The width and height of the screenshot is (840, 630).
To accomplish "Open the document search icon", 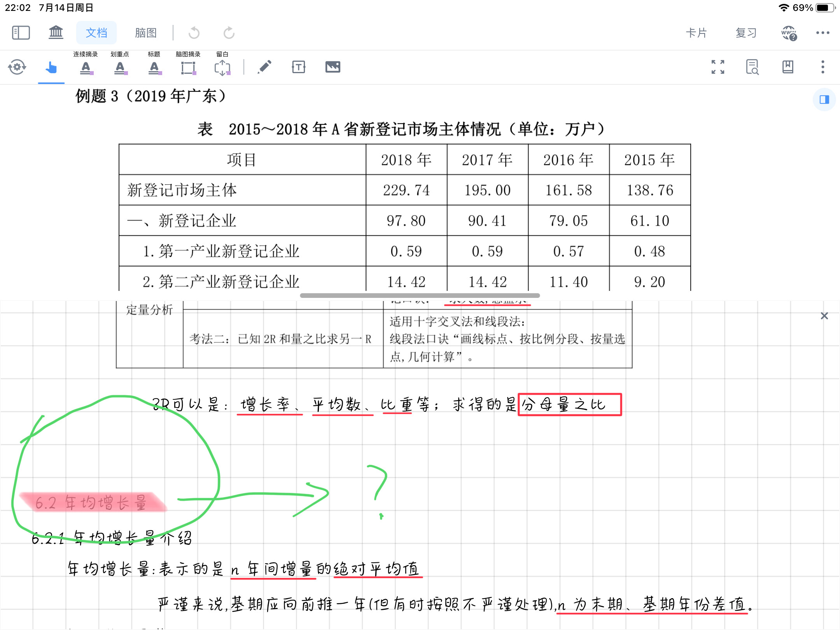I will [x=752, y=67].
